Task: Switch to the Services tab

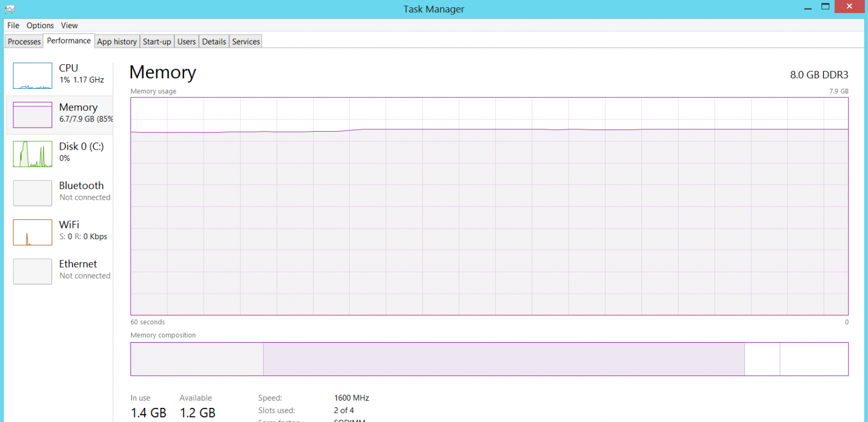Action: (246, 42)
